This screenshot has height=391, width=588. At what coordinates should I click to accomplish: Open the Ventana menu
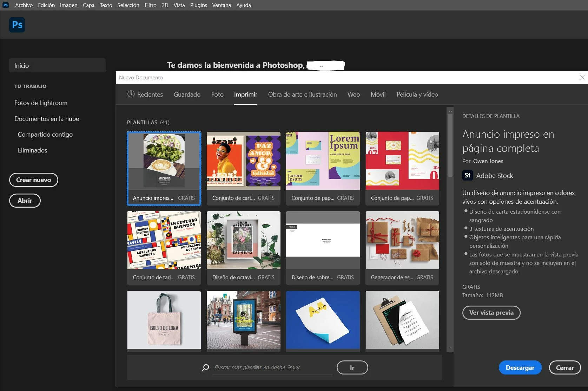[222, 5]
